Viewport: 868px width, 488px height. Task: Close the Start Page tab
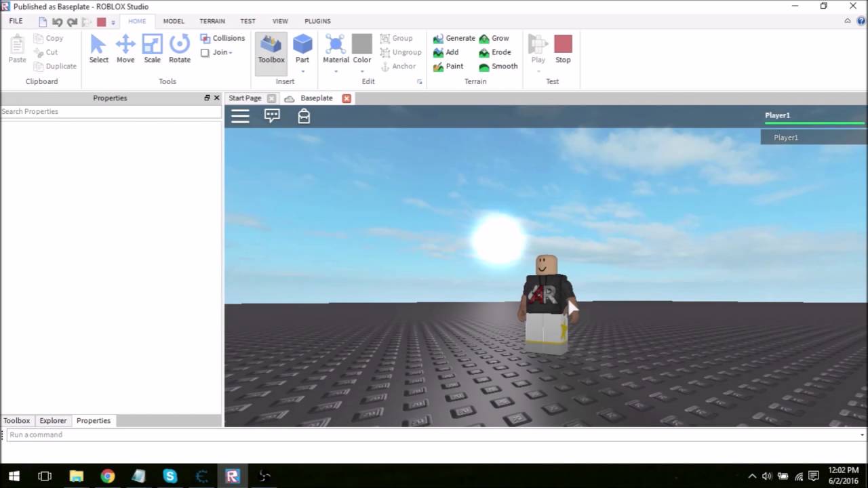pyautogui.click(x=271, y=98)
